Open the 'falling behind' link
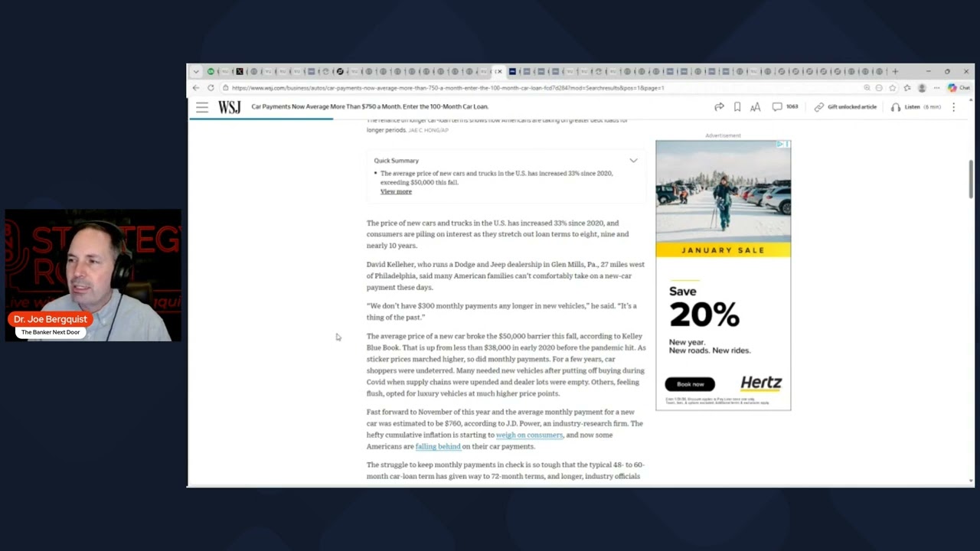The width and height of the screenshot is (980, 551). click(x=438, y=446)
